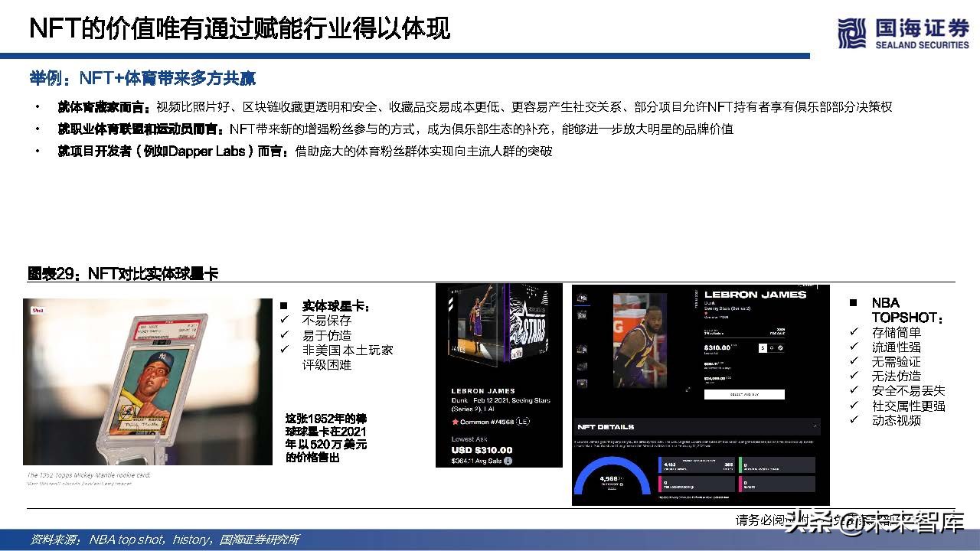Click the NFT DETAILS header
This screenshot has height=551, width=980.
click(605, 426)
